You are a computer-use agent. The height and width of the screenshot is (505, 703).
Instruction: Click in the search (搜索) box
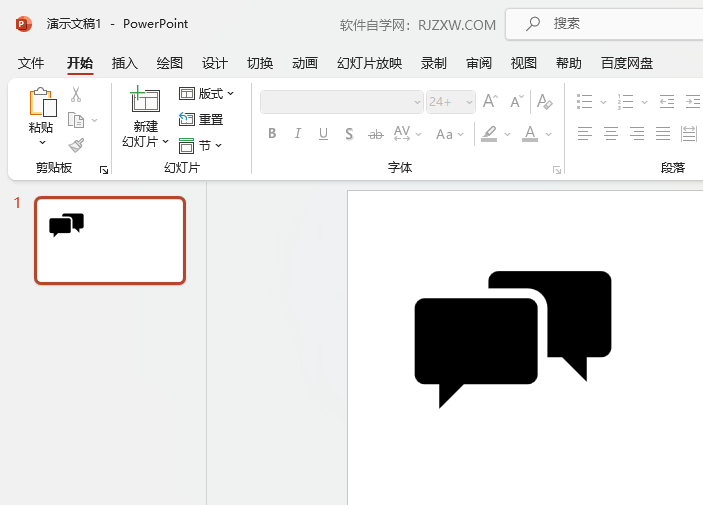(604, 24)
